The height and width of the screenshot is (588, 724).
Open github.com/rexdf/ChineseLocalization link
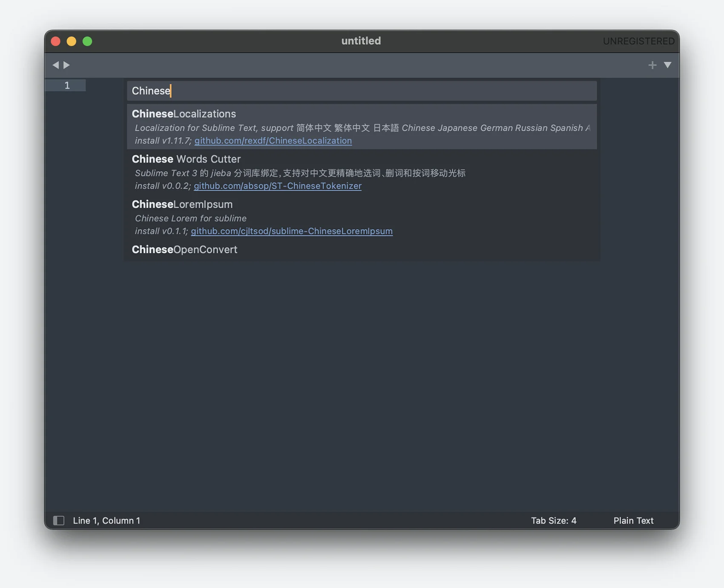point(273,141)
